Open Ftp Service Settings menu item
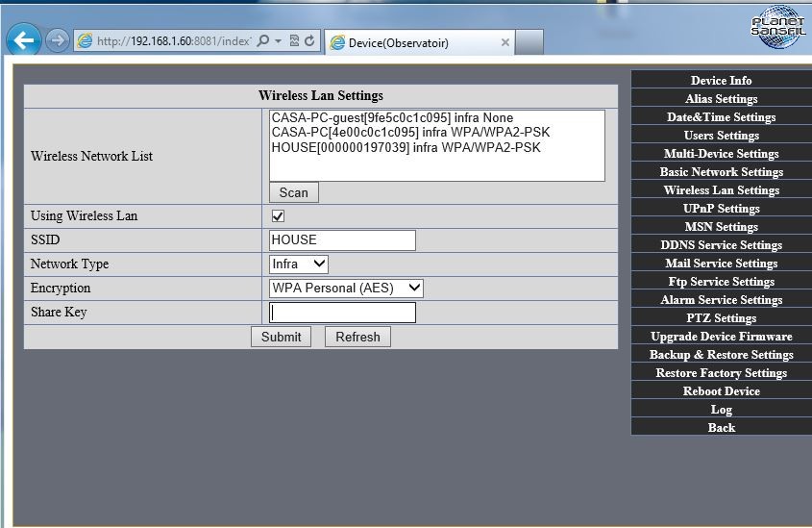 pos(722,282)
